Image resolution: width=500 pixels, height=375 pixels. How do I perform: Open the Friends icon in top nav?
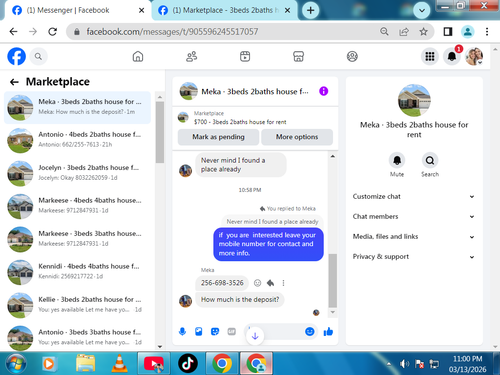click(x=191, y=57)
